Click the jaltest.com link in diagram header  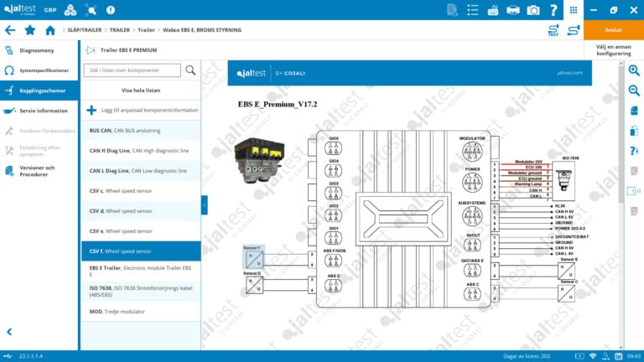click(569, 73)
